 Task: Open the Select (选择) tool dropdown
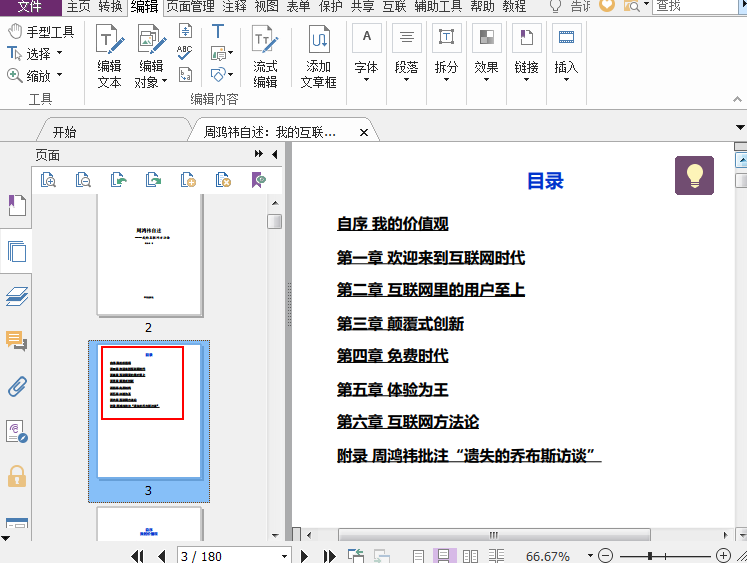click(60, 52)
